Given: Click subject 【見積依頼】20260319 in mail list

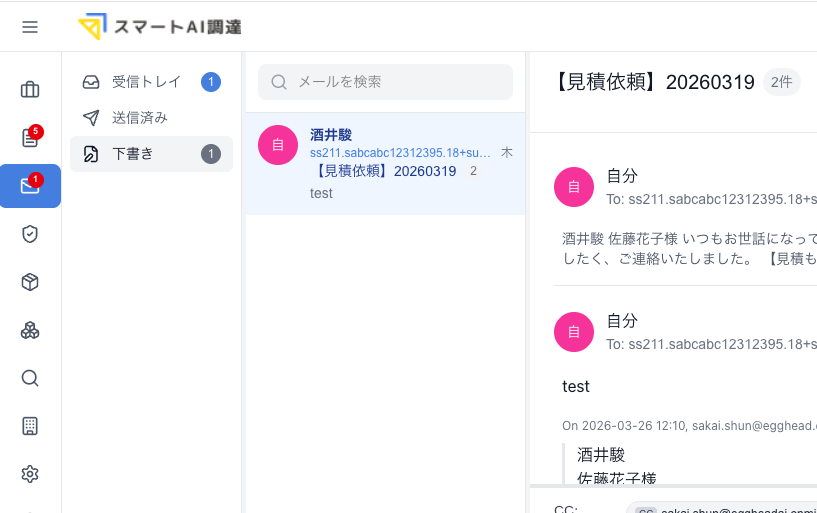Looking at the screenshot, I should tap(385, 171).
